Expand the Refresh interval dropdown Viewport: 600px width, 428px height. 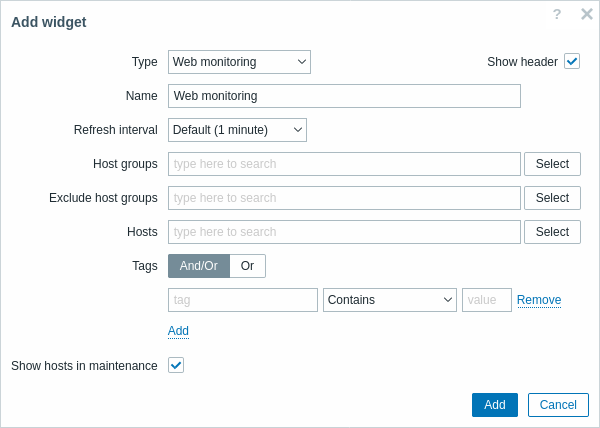point(237,130)
